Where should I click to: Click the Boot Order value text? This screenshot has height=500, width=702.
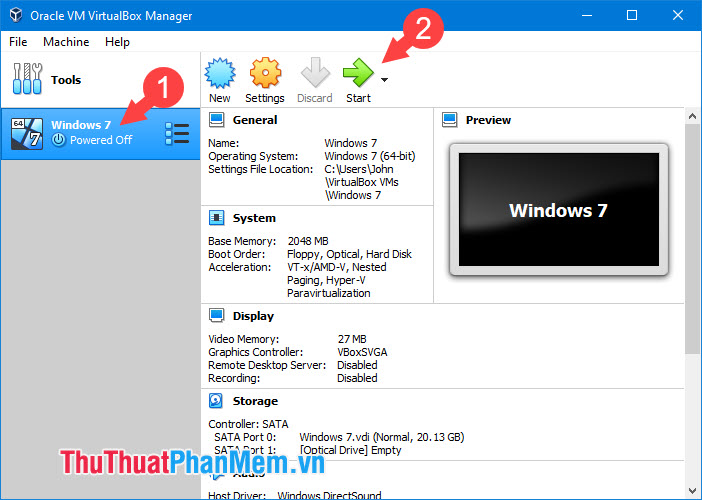349,254
